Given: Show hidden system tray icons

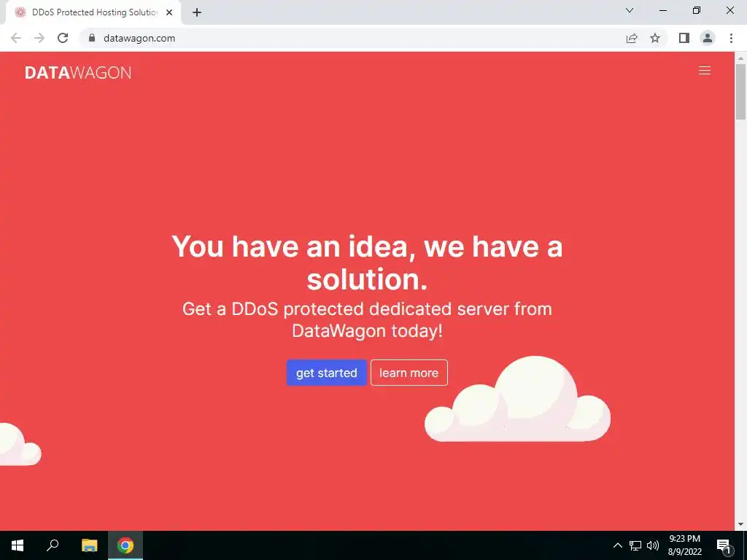Looking at the screenshot, I should click(x=617, y=545).
